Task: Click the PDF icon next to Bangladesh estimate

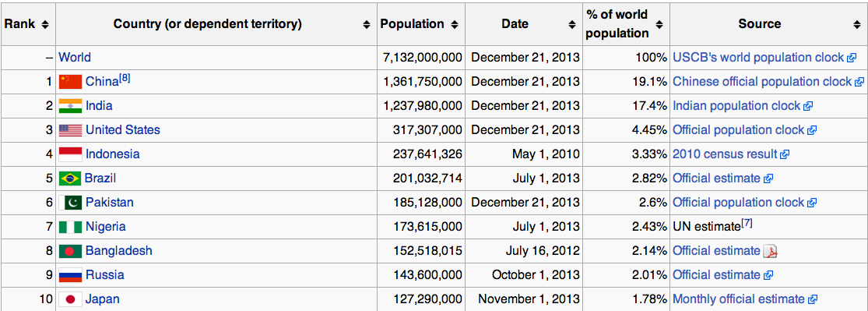Action: [x=771, y=251]
